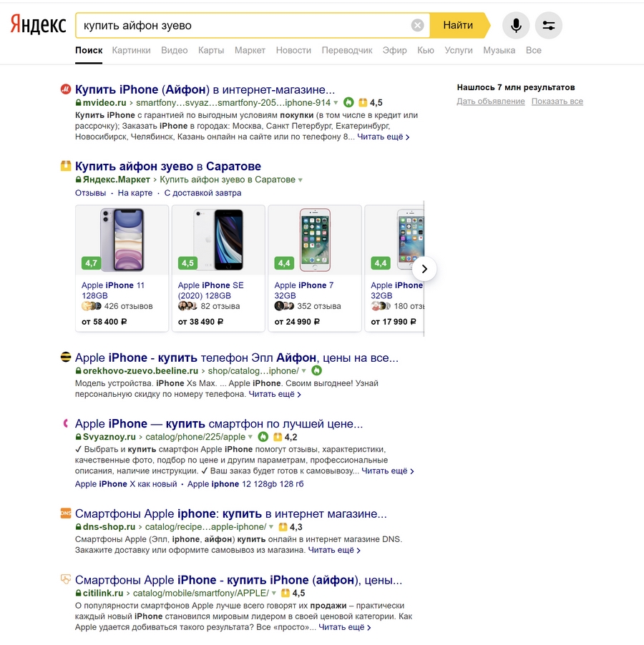Open the Купить iPhone (Айфон) mvideo result title
This screenshot has width=644, height=645.
click(x=205, y=89)
